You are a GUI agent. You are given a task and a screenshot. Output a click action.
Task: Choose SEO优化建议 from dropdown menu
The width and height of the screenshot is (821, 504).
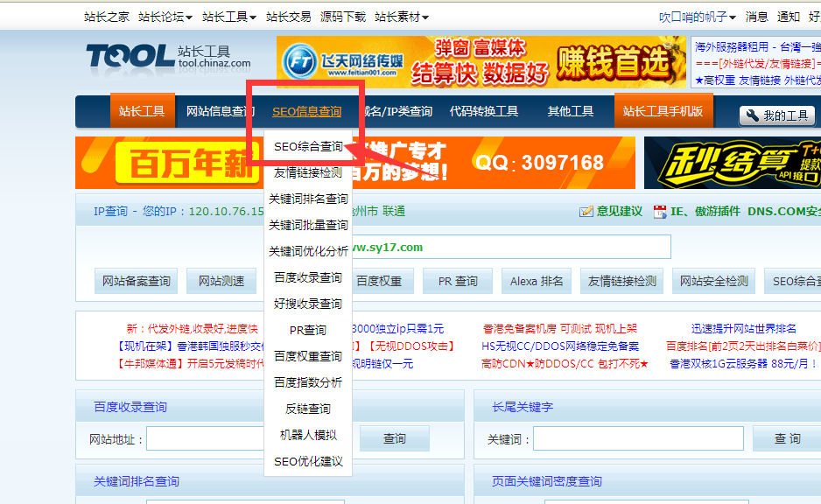308,462
